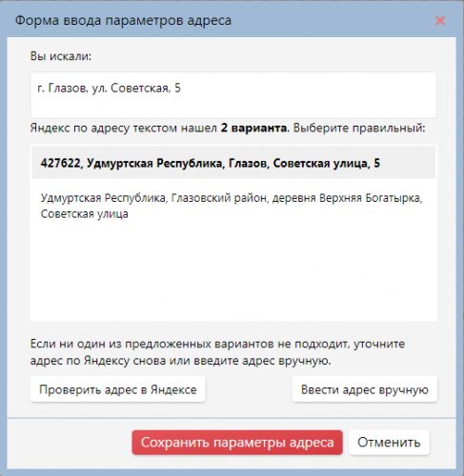
Task: Click the 'Советская улица' line of the second variant
Action: click(x=84, y=214)
